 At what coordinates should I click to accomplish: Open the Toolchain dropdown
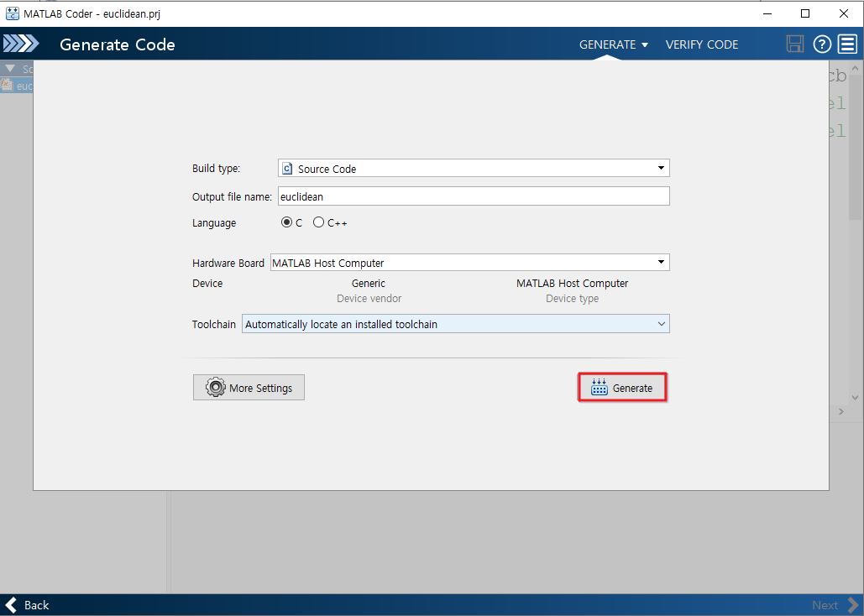[456, 324]
